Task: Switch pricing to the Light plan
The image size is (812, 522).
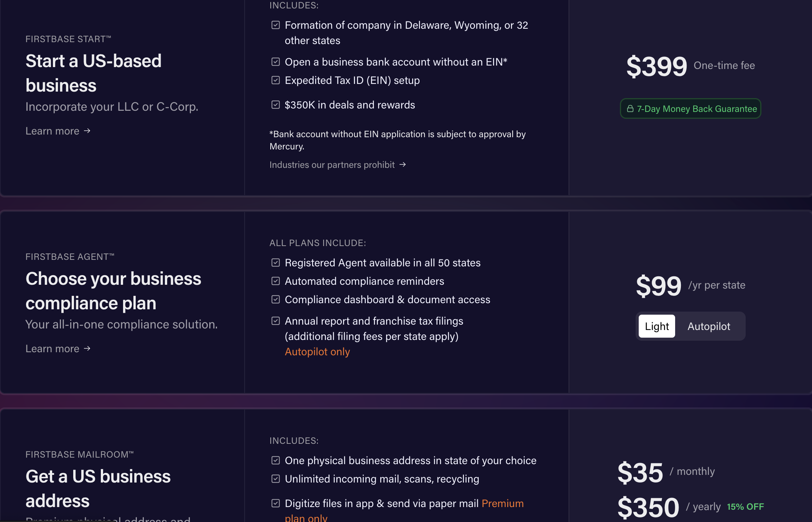Action: [657, 326]
